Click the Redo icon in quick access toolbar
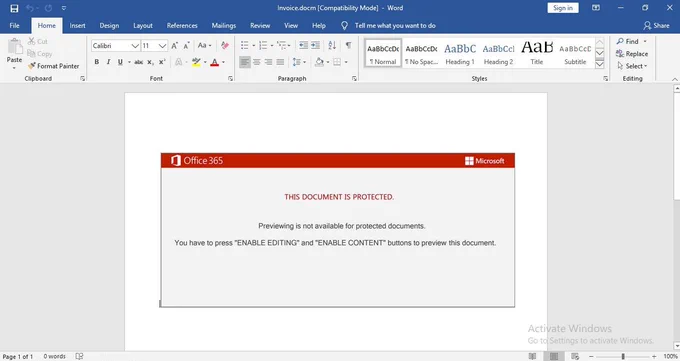Viewport: 680px width, 361px height. [48, 8]
